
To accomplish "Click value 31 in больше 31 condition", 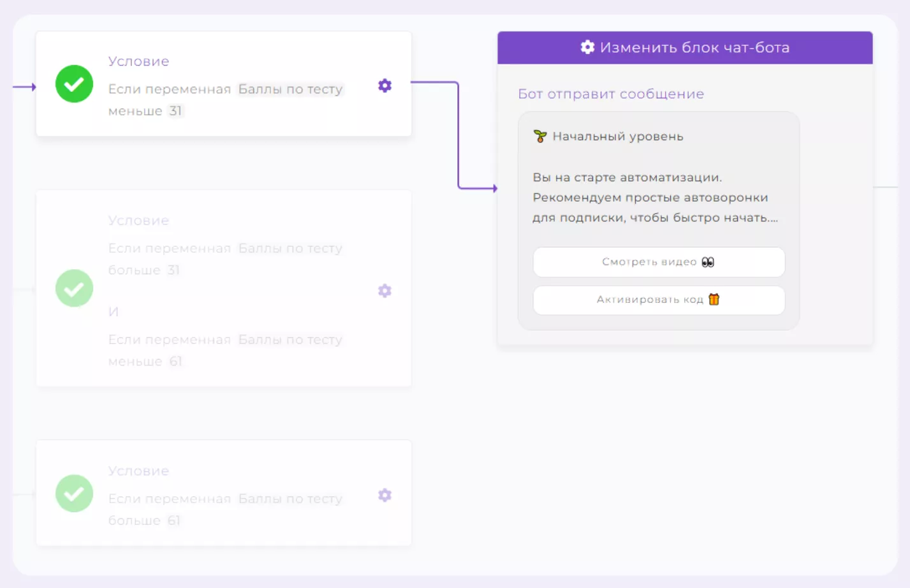I will coord(173,270).
